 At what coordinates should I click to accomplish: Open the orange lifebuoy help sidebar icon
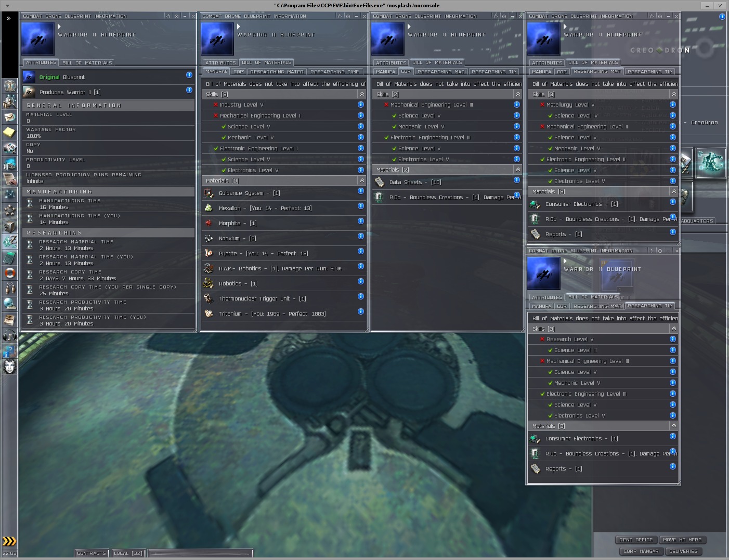[x=10, y=272]
